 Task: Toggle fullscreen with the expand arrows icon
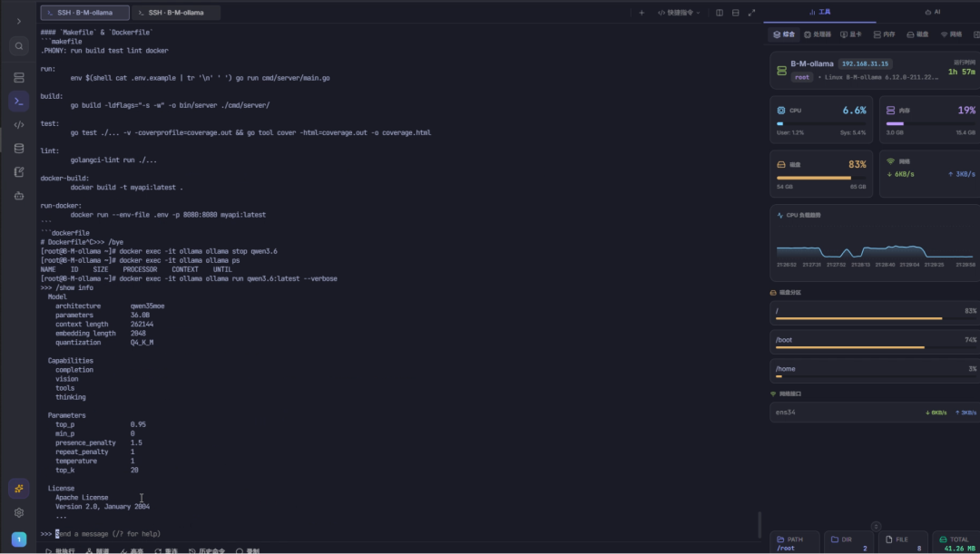(x=751, y=13)
